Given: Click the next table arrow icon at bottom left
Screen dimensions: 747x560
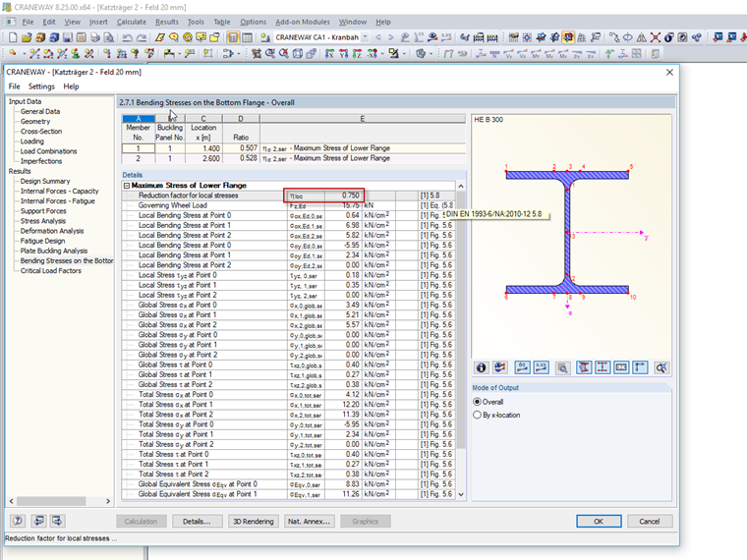Looking at the screenshot, I should coord(57,521).
